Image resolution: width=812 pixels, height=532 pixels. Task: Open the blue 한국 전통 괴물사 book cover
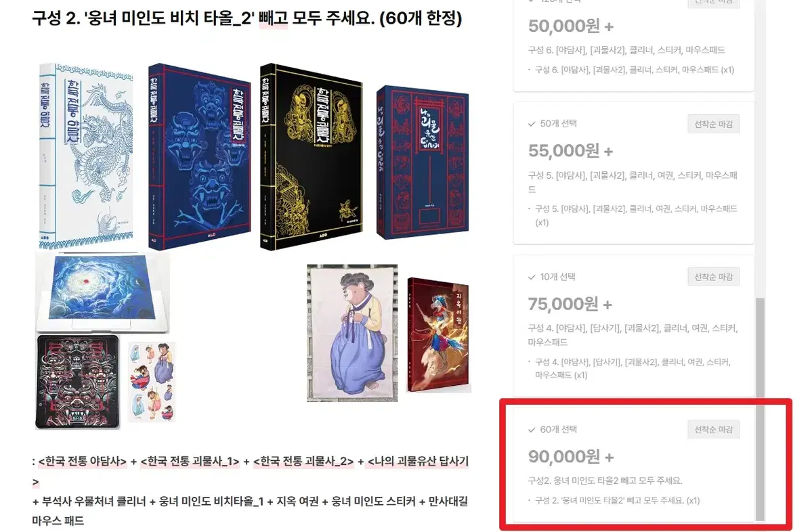(x=199, y=157)
